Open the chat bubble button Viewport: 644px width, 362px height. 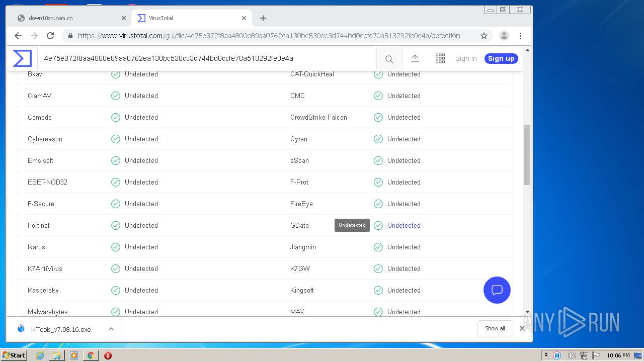[x=497, y=290]
